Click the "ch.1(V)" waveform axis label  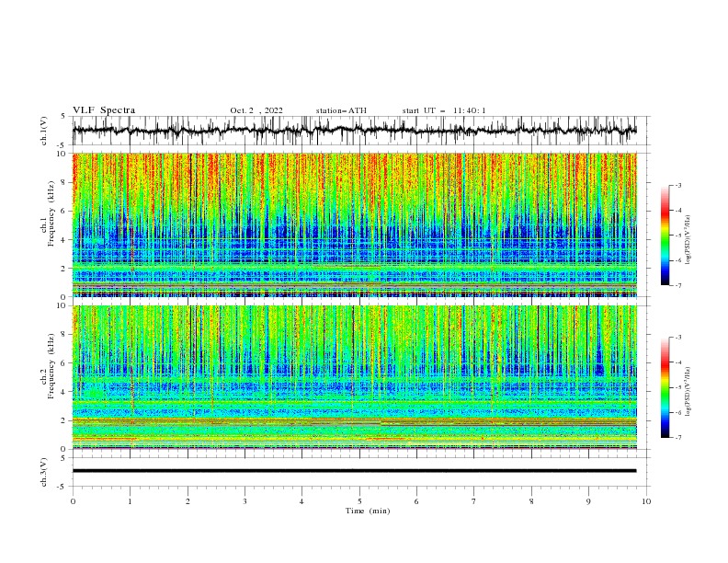tap(43, 131)
